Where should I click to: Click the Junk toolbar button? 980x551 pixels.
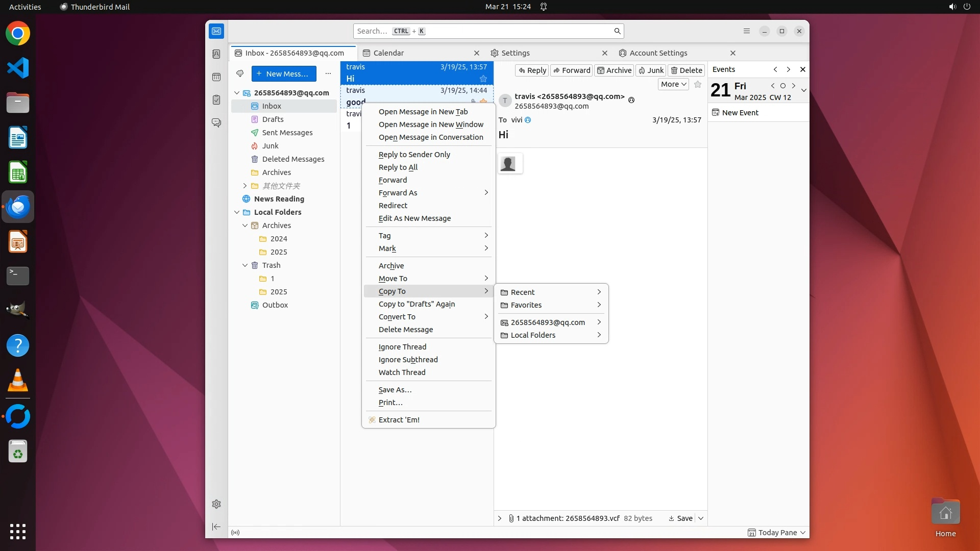651,70
